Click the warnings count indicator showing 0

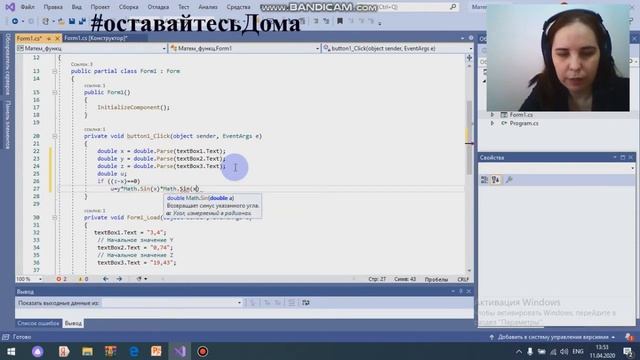[83, 279]
